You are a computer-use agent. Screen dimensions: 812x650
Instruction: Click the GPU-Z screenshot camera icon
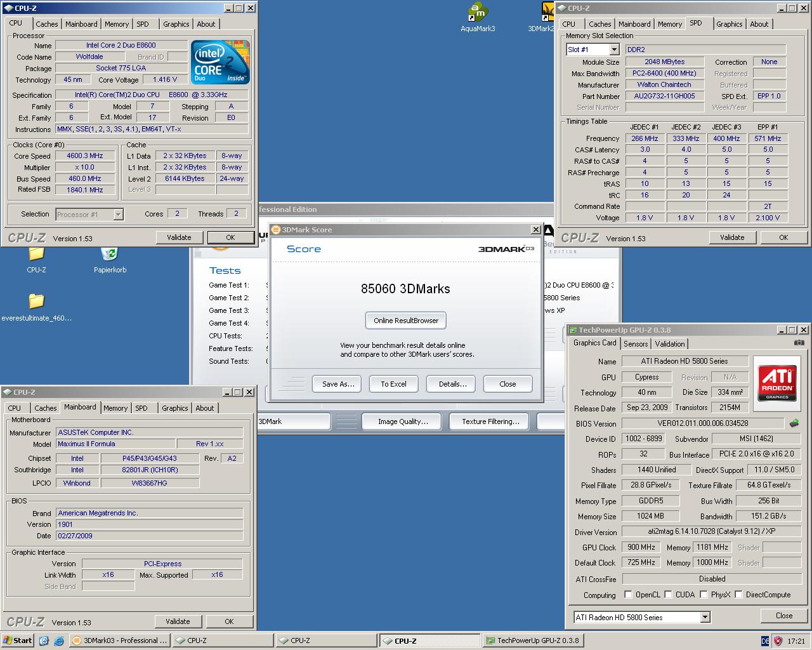coord(799,343)
